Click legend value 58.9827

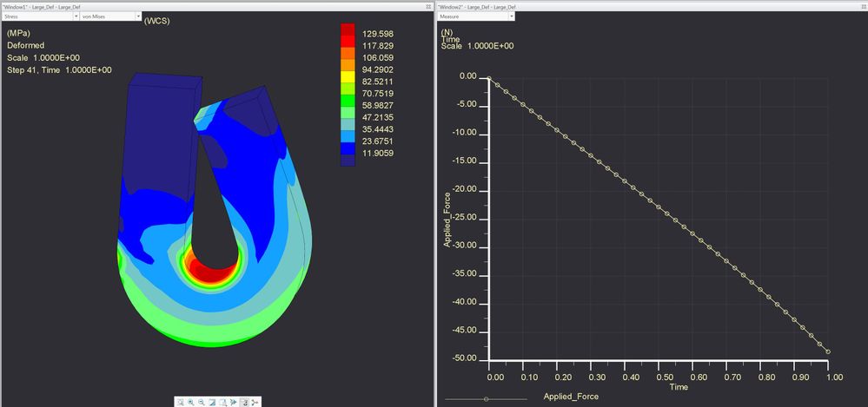click(x=377, y=105)
